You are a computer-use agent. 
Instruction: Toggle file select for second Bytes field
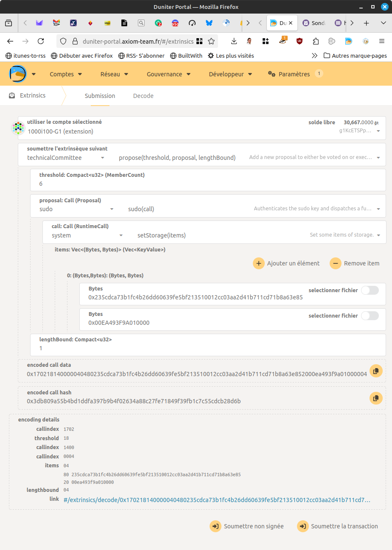pyautogui.click(x=369, y=316)
